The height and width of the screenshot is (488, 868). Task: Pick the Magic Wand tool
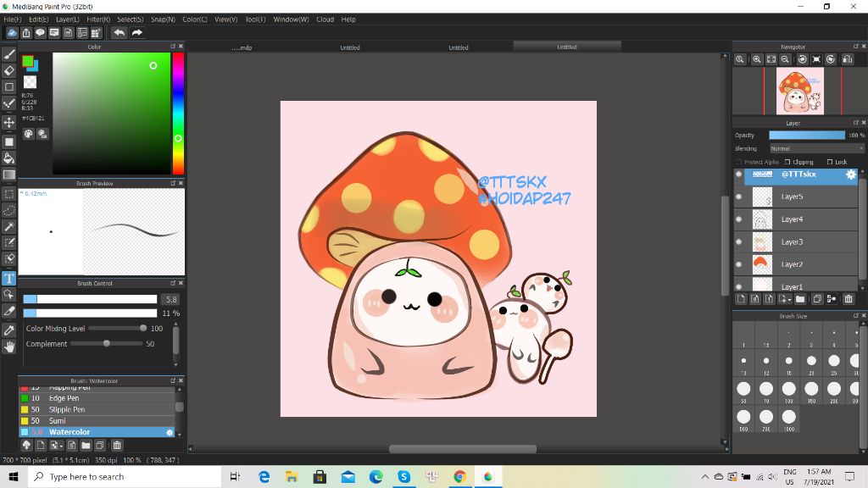coord(8,226)
